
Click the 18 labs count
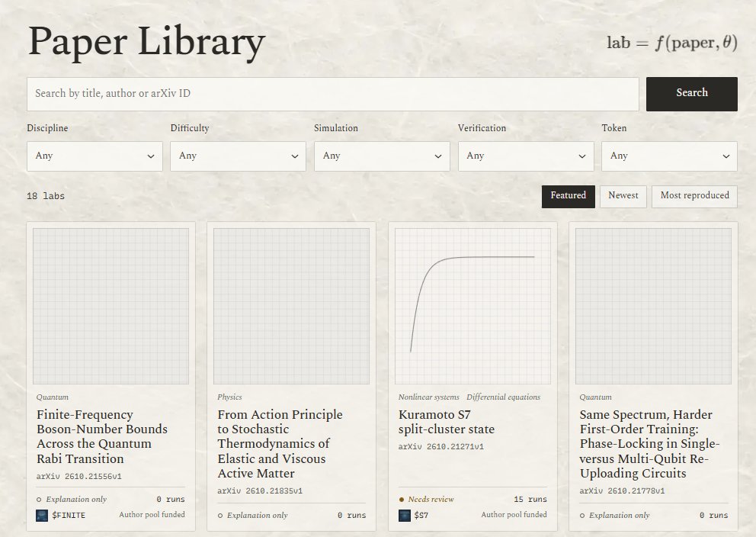click(x=46, y=196)
